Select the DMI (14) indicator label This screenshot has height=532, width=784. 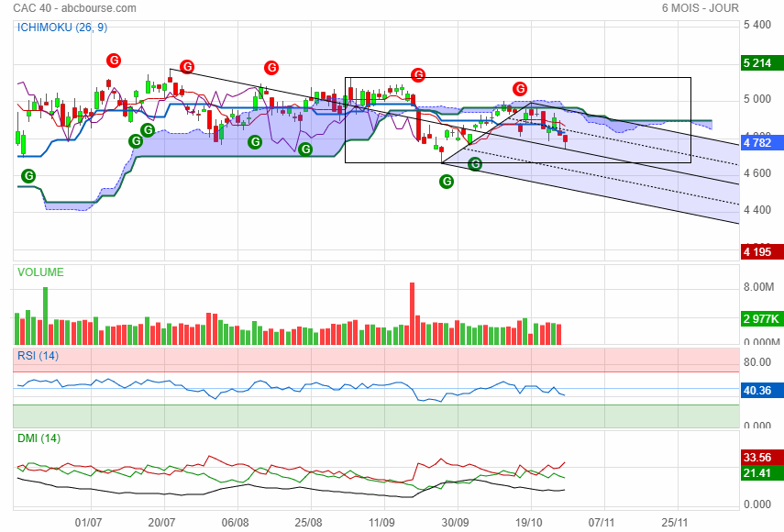click(39, 438)
